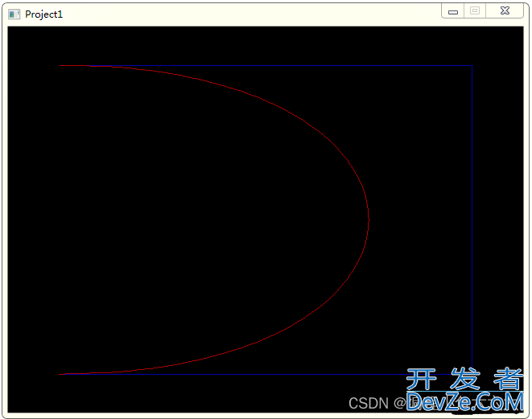Click the Project1 title text

[x=43, y=14]
